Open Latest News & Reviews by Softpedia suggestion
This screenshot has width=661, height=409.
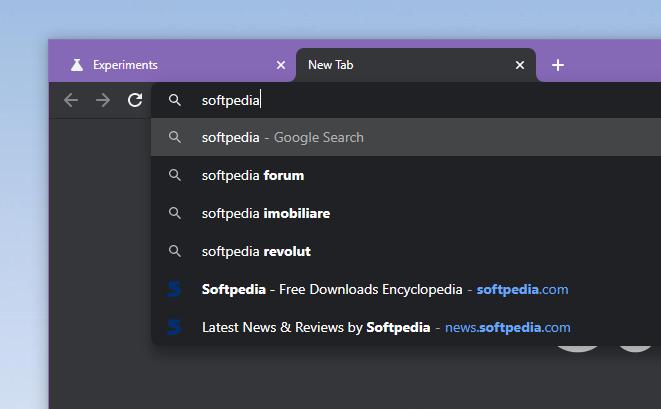tap(406, 327)
